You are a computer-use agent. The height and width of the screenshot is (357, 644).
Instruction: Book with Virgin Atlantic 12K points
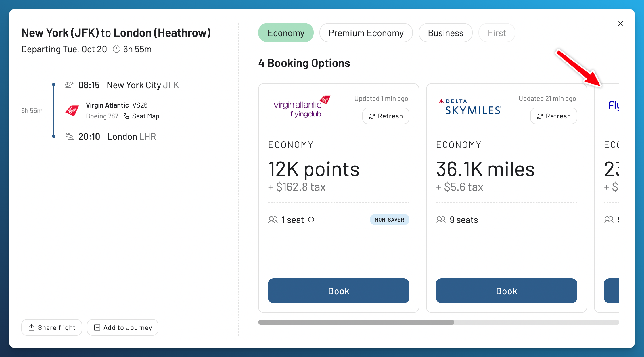[339, 291]
